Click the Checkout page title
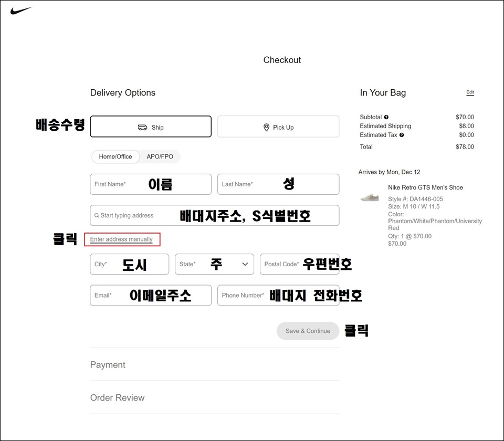The image size is (504, 441). point(282,60)
